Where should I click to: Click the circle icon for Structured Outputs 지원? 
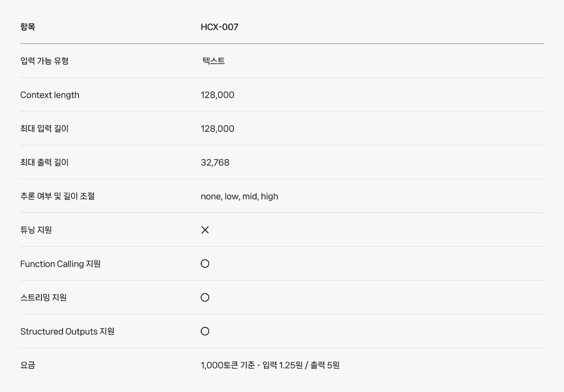click(205, 331)
